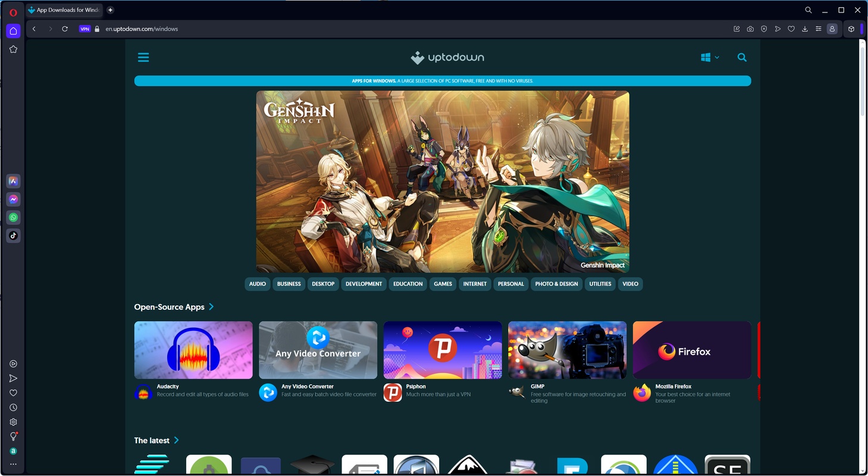The image size is (868, 476).
Task: Open the Firefox banner thumbnail
Action: [x=692, y=350]
